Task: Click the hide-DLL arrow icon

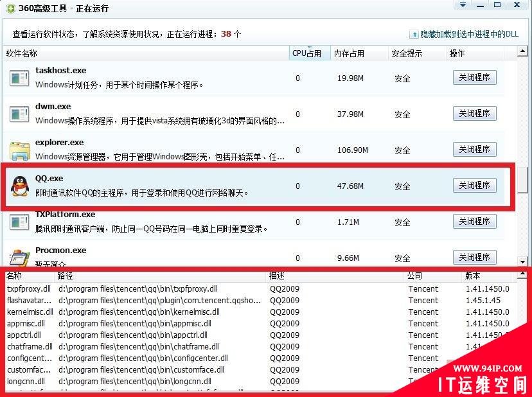Action: (414, 34)
